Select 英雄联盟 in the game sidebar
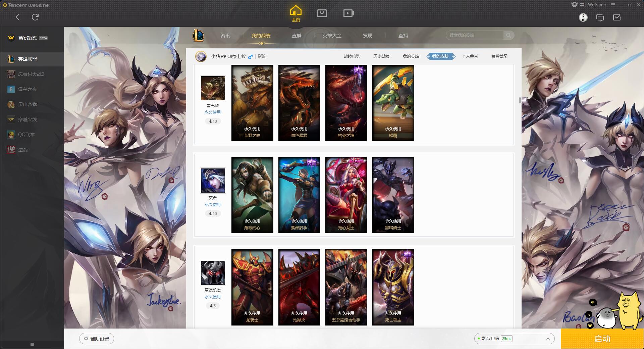This screenshot has height=349, width=644. 32,59
